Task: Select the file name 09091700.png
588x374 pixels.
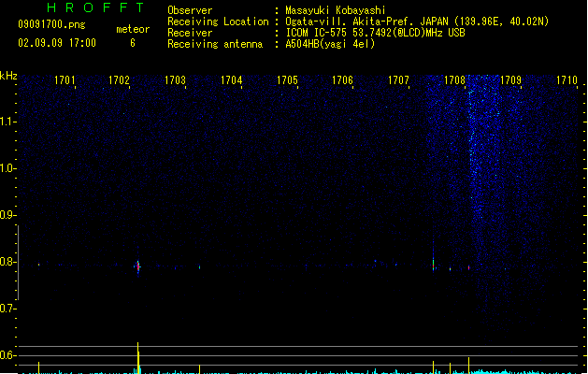Action: 52,24
